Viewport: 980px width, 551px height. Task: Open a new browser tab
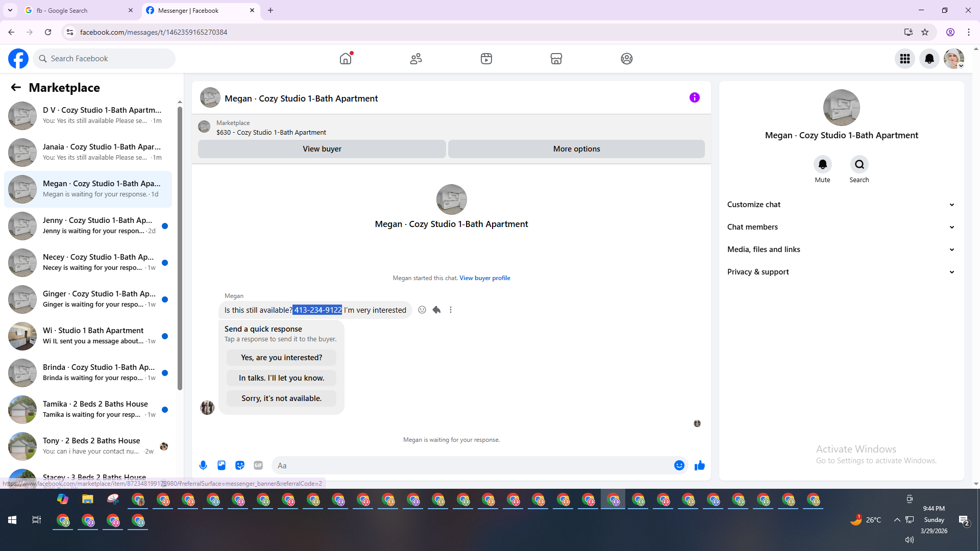(x=271, y=10)
